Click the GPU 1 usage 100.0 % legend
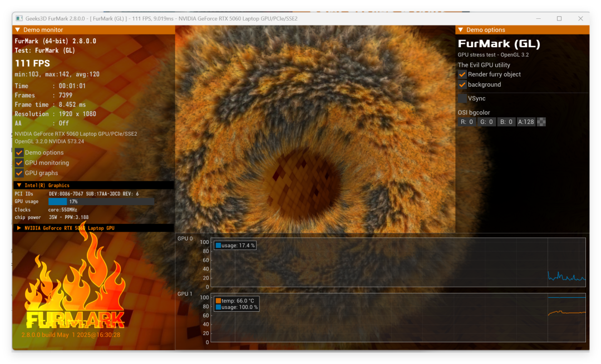Viewport: 601px width, 364px height. pos(237,307)
